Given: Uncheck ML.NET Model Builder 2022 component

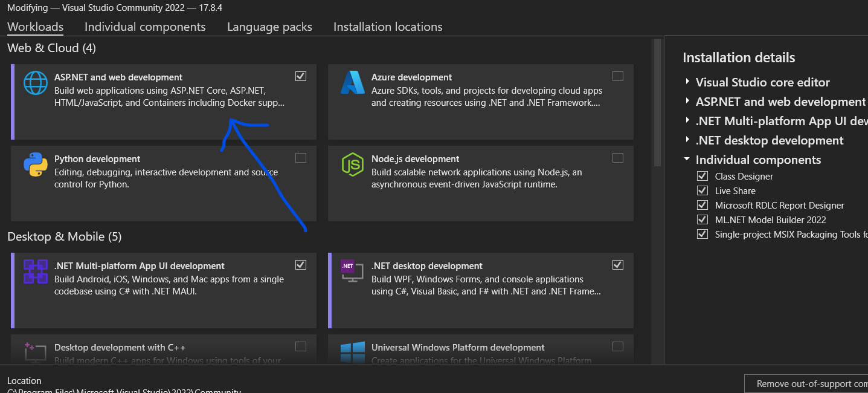Looking at the screenshot, I should [x=702, y=219].
